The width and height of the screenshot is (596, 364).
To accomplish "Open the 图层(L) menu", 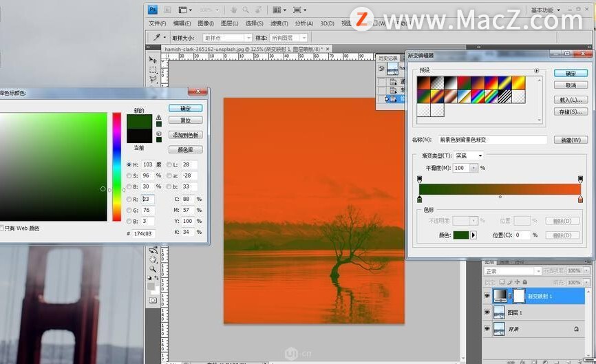I will tap(230, 23).
